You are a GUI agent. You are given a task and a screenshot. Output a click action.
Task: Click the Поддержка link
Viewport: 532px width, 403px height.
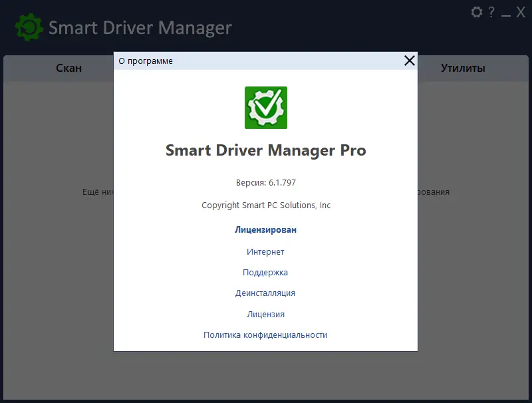pos(265,272)
